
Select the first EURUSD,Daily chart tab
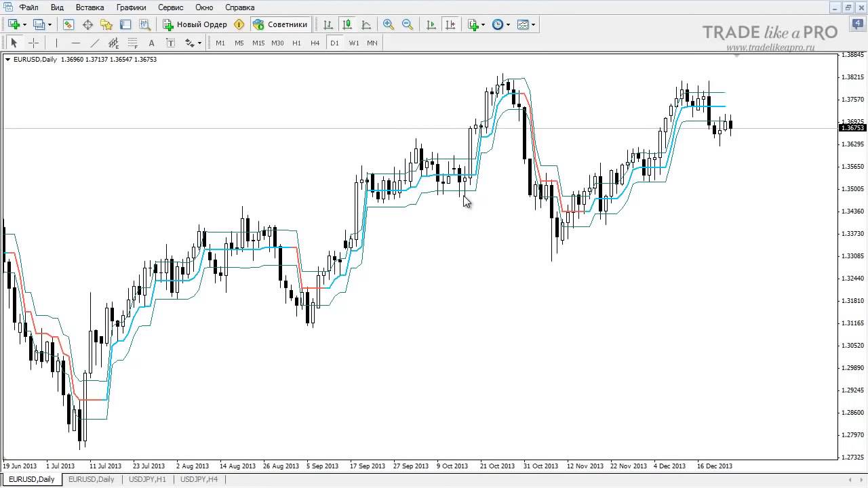31,479
